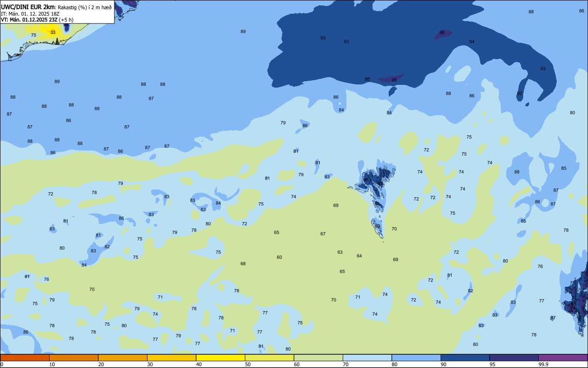This screenshot has height=368, width=588.
Task: Select the map value 67
Action: [323, 234]
